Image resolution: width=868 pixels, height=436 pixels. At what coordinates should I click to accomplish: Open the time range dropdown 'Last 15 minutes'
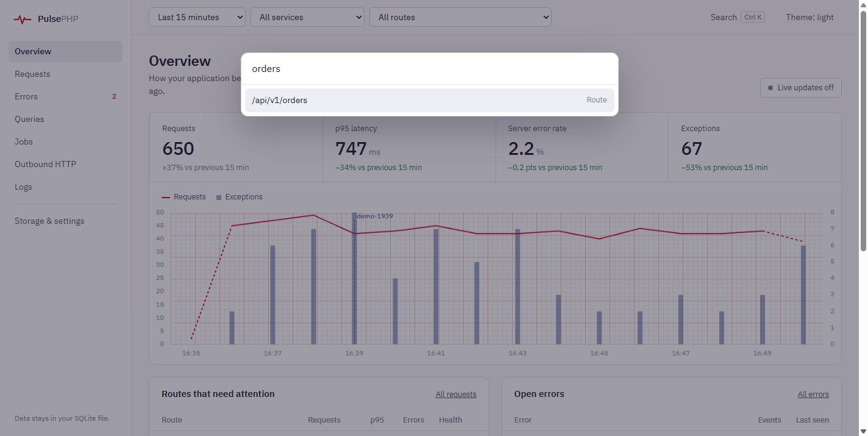click(x=197, y=17)
